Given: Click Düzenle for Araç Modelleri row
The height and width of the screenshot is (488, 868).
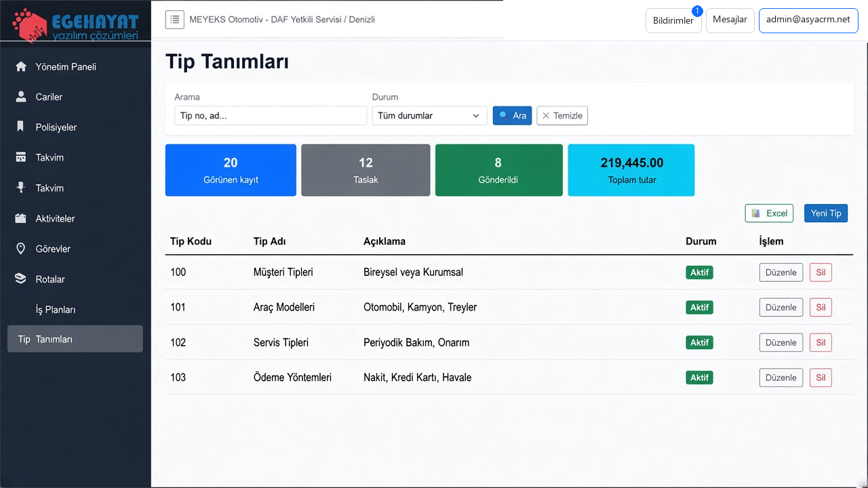Looking at the screenshot, I should [x=781, y=307].
